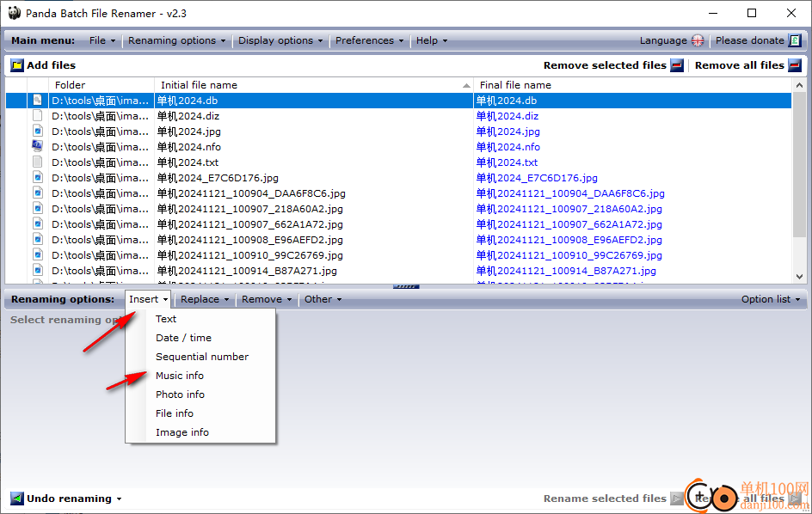Click Rename selected files play icon
This screenshot has height=514, width=812.
click(x=676, y=499)
